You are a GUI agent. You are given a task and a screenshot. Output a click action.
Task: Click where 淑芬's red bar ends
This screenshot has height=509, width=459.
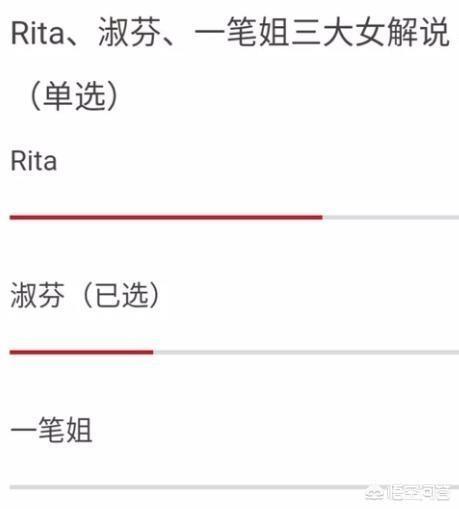(x=153, y=352)
